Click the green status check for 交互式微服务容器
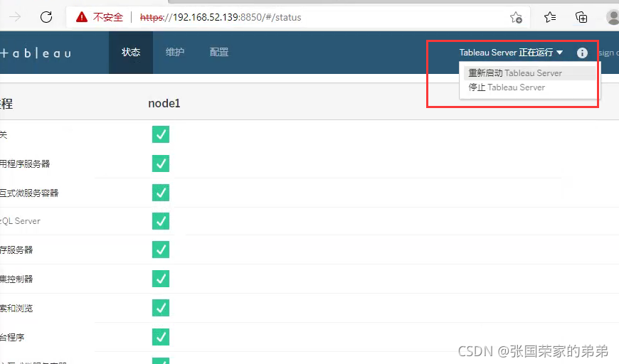The height and width of the screenshot is (364, 619). pos(161,193)
